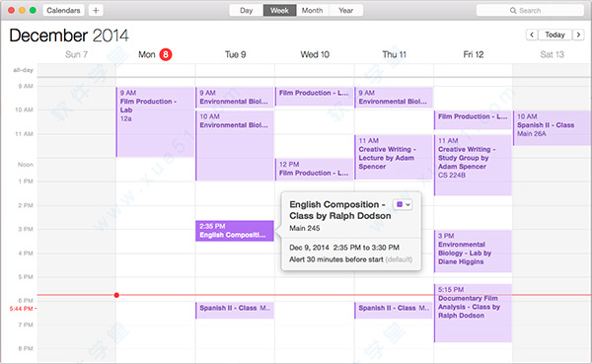Screen dimensions: 592x364
Task: Click the magnifier icon in search field
Action: pos(513,11)
